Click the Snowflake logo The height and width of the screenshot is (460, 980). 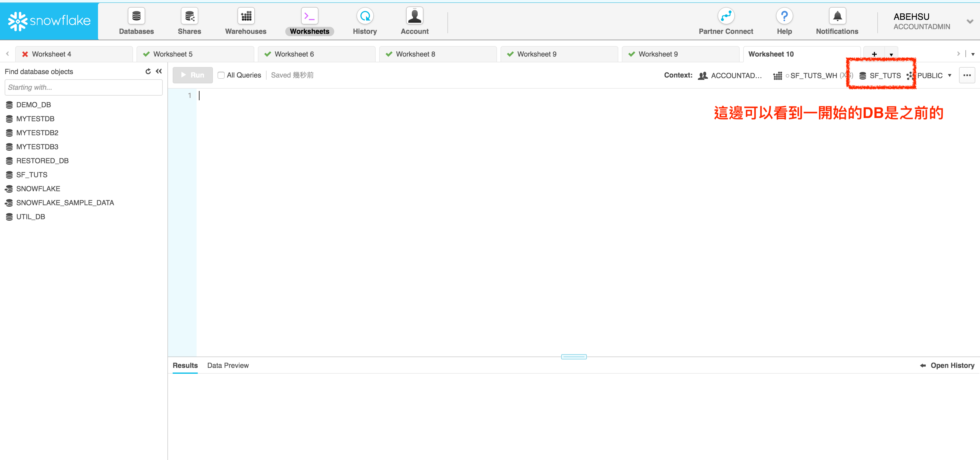[x=49, y=21]
